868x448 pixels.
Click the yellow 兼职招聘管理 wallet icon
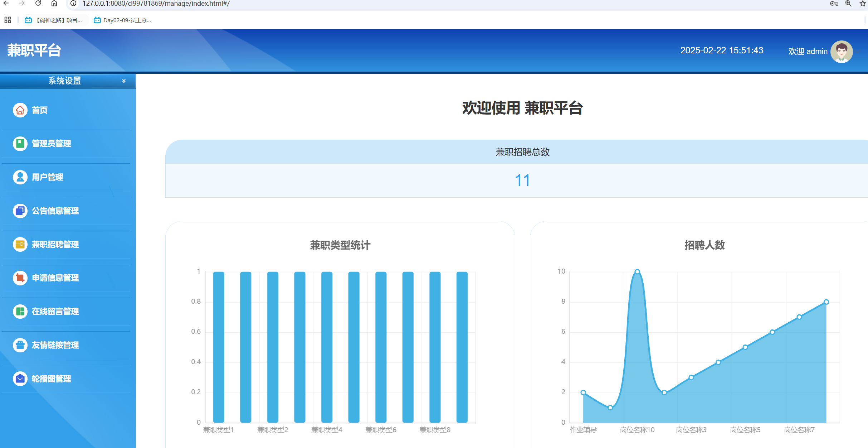coord(20,244)
